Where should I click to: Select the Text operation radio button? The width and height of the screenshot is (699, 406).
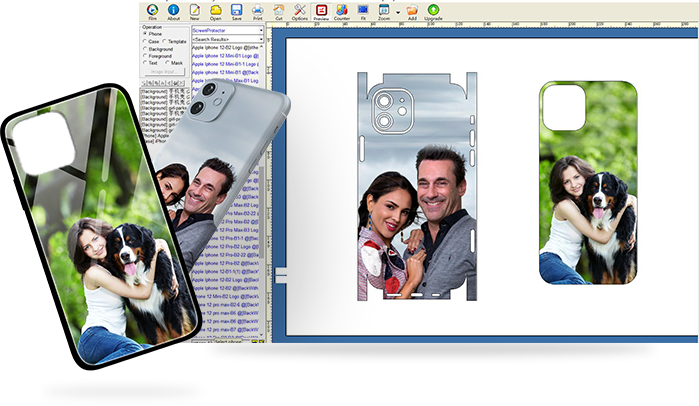pyautogui.click(x=145, y=63)
